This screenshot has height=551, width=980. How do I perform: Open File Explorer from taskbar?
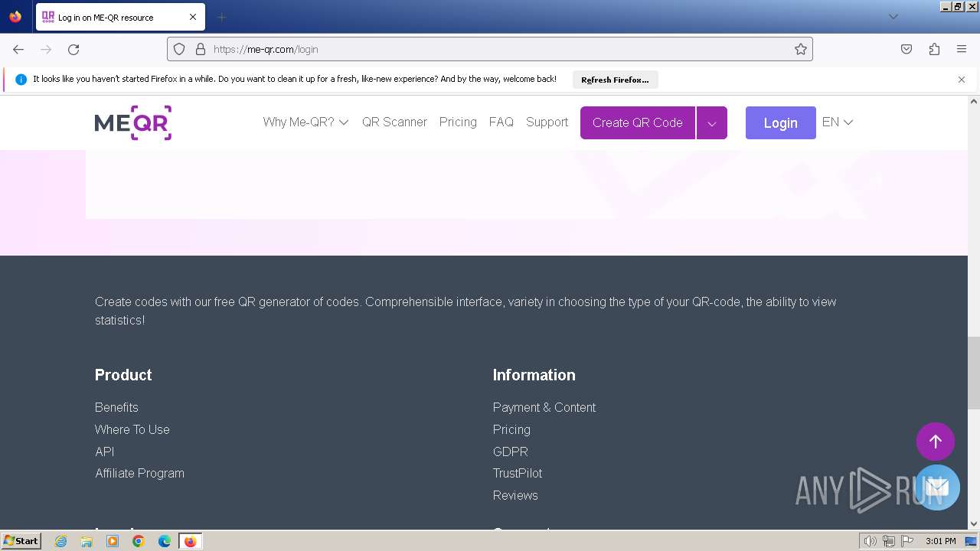click(x=87, y=541)
